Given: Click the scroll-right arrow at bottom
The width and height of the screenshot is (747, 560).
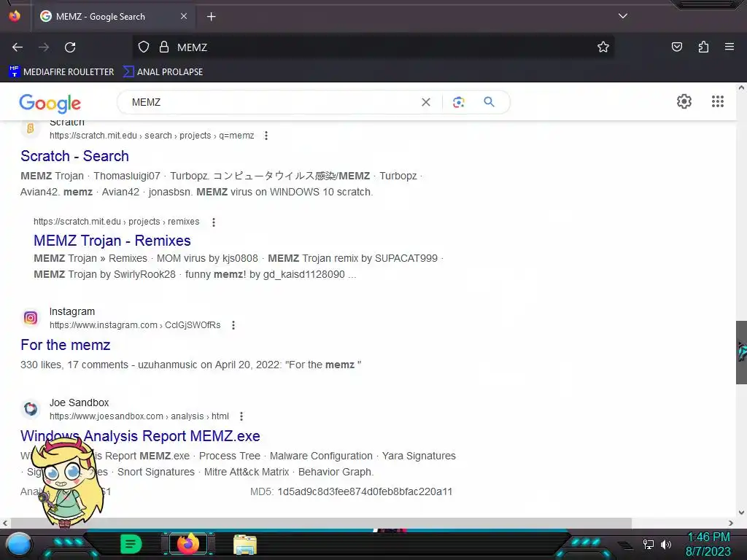Looking at the screenshot, I should tap(731, 523).
